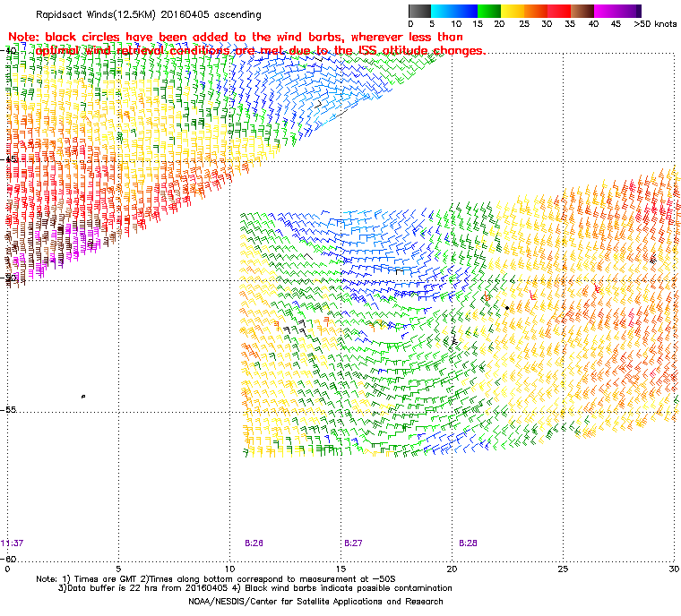Click the "NOAA/NESDIS/Center for Satellite Applications" credit line
This screenshot has height=616, width=681.
(315, 602)
